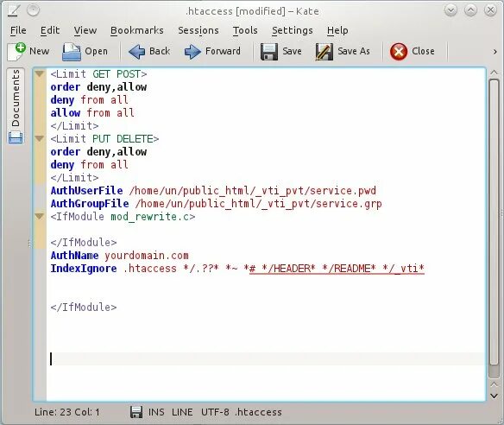The image size is (504, 425).
Task: Click the current empty line at cursor
Action: (x=266, y=358)
